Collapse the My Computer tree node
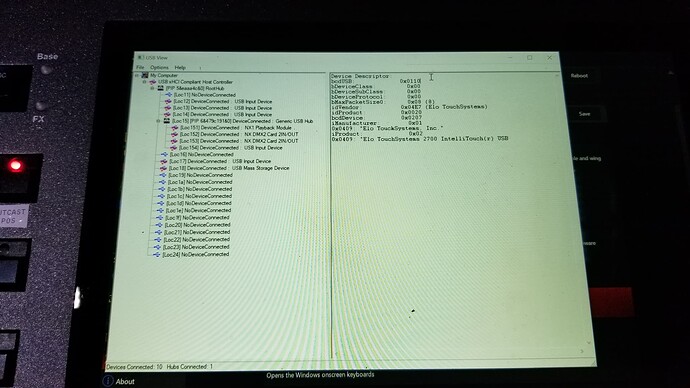 [137, 76]
